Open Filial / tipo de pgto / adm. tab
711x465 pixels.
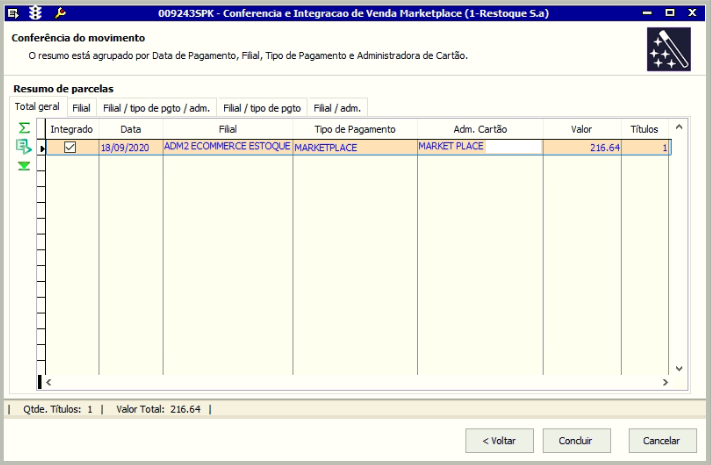coord(156,108)
